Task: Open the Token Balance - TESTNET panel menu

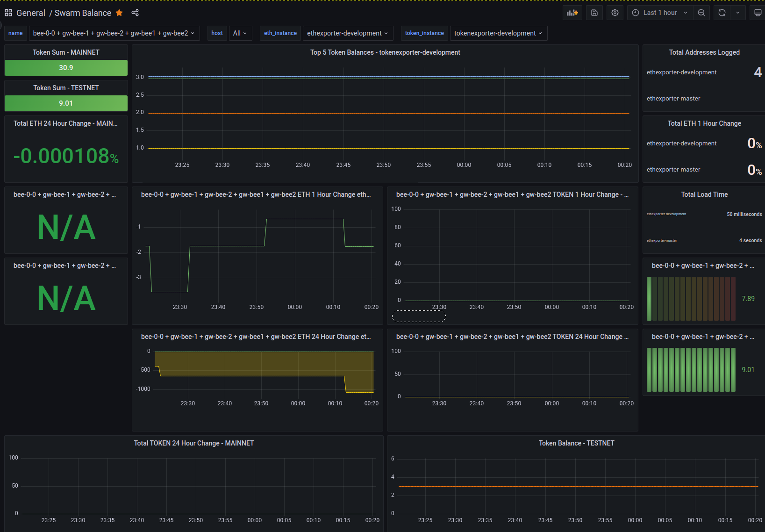Action: coord(576,443)
